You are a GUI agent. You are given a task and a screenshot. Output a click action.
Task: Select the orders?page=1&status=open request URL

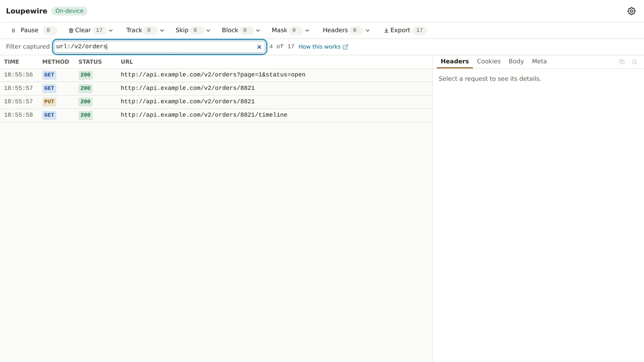click(213, 75)
